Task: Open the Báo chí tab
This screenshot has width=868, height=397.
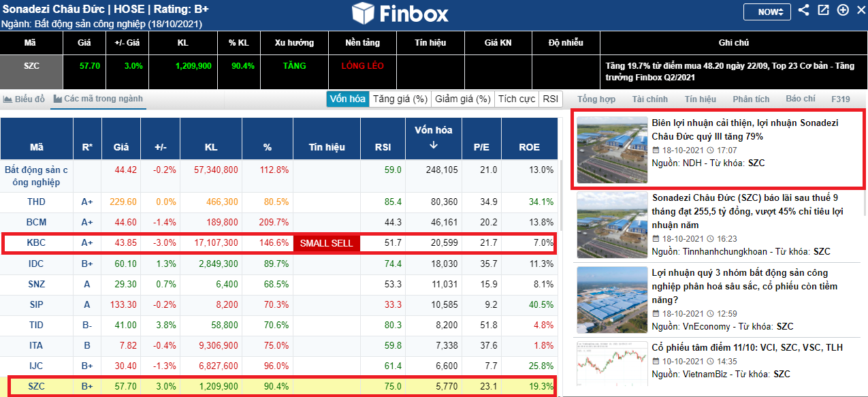Action: tap(800, 99)
